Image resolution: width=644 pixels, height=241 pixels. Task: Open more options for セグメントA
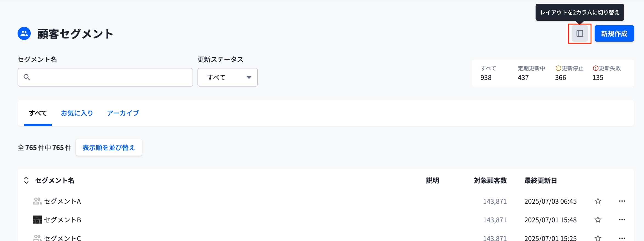tap(622, 201)
